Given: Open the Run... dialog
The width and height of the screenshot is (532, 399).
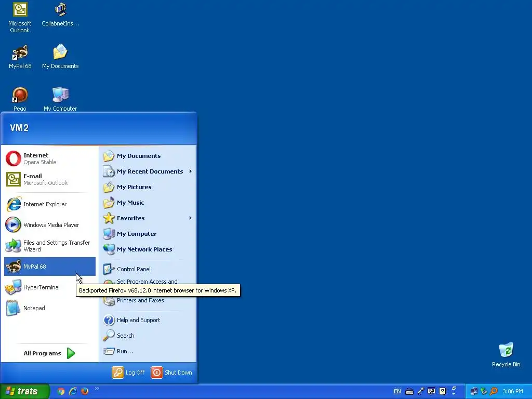Looking at the screenshot, I should pyautogui.click(x=148, y=351).
